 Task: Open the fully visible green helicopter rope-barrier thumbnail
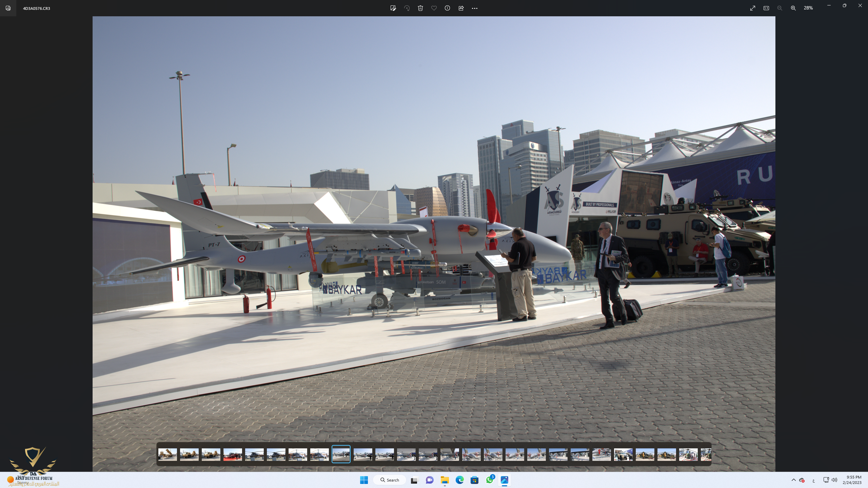click(x=688, y=454)
